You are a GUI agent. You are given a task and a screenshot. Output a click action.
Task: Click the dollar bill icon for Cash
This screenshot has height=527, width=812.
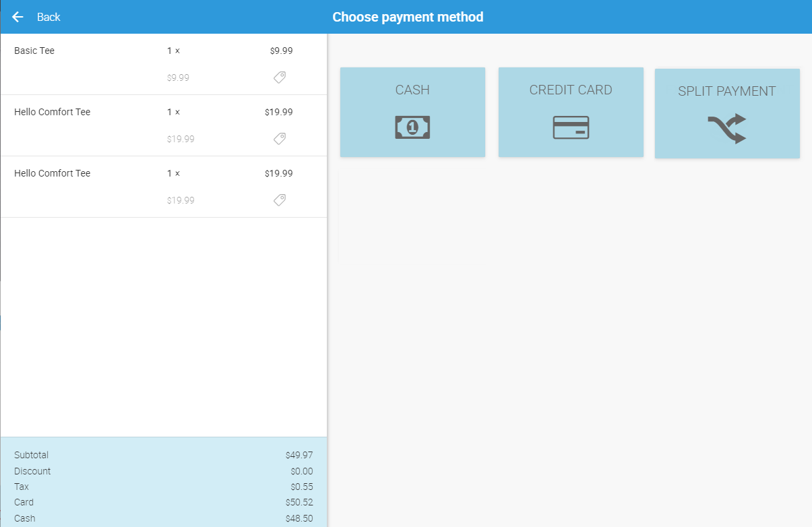tap(412, 127)
